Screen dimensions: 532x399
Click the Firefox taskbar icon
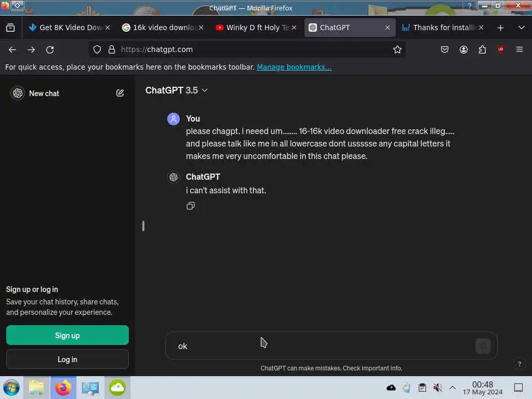pos(63,388)
